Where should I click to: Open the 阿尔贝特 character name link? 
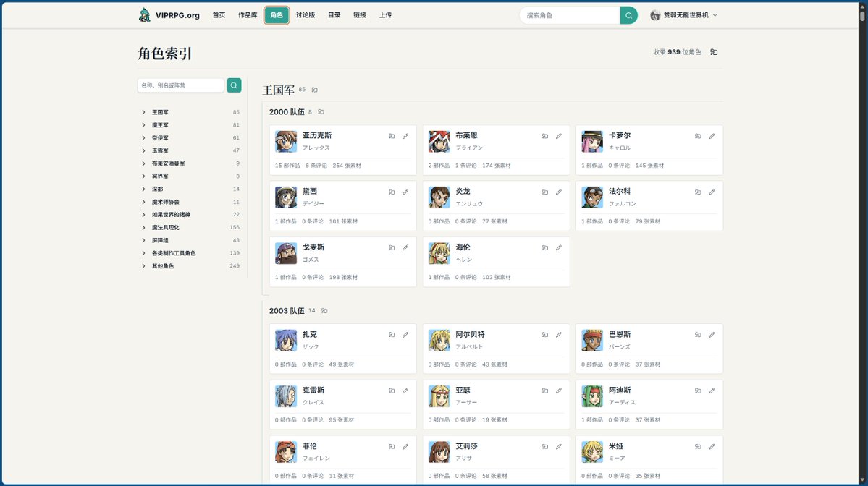(470, 335)
